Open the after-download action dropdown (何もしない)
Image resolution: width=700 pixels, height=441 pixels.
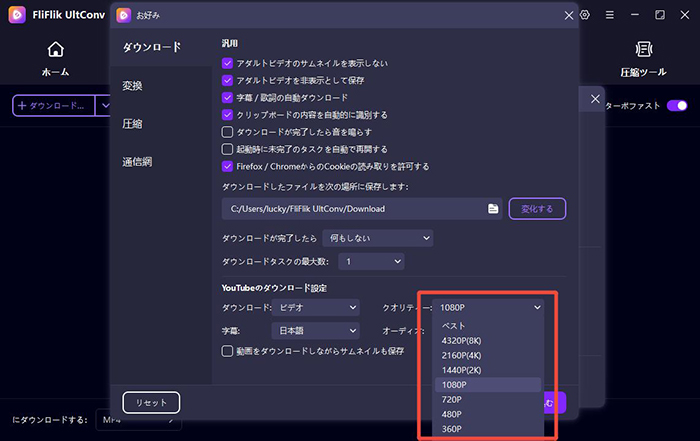(x=378, y=238)
